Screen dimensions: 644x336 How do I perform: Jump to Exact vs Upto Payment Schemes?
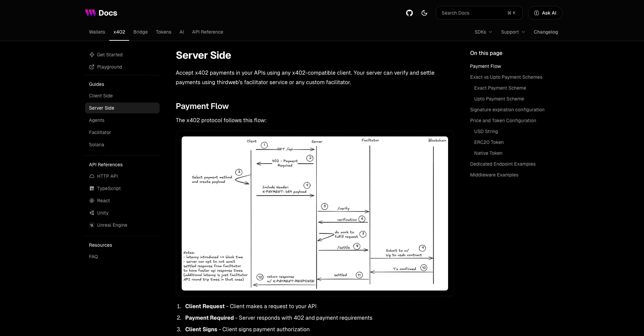[506, 77]
